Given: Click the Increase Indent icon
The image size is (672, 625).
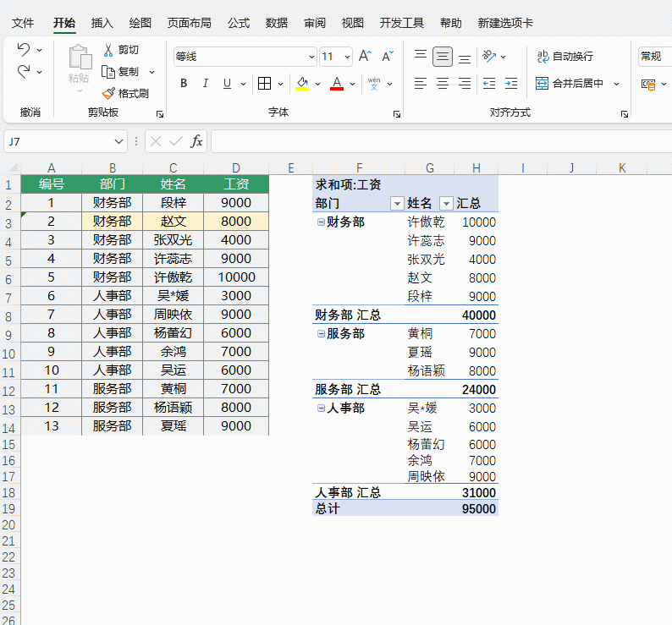Looking at the screenshot, I should pos(510,84).
